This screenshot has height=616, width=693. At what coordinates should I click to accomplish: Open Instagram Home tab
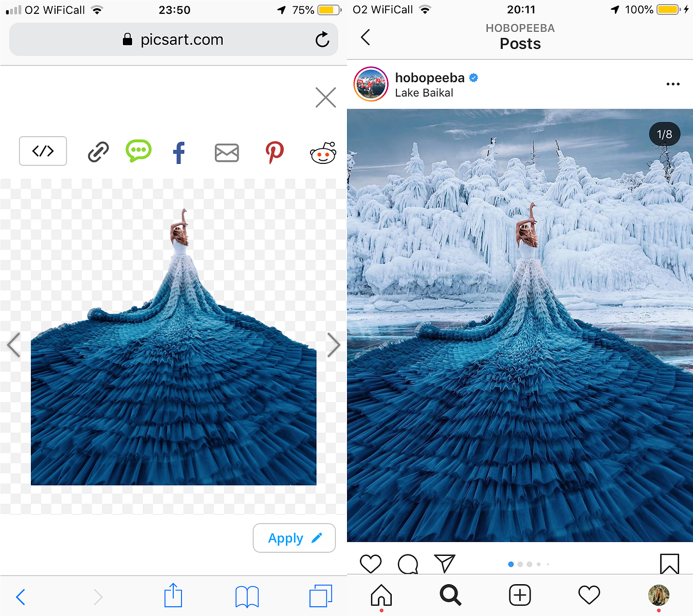[381, 595]
